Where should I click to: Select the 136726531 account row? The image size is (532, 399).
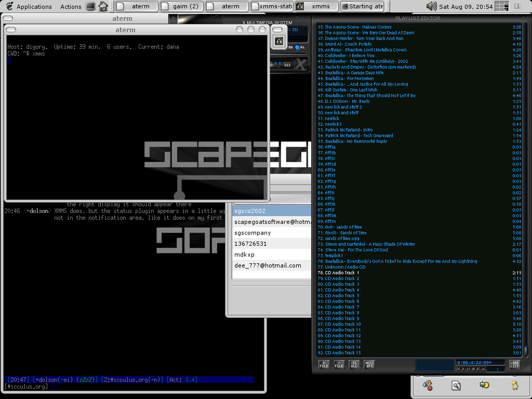(x=272, y=244)
